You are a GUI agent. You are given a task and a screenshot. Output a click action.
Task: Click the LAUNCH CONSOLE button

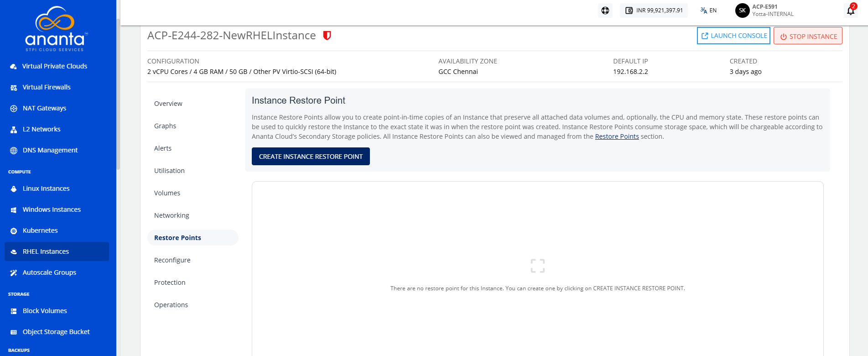coord(733,36)
